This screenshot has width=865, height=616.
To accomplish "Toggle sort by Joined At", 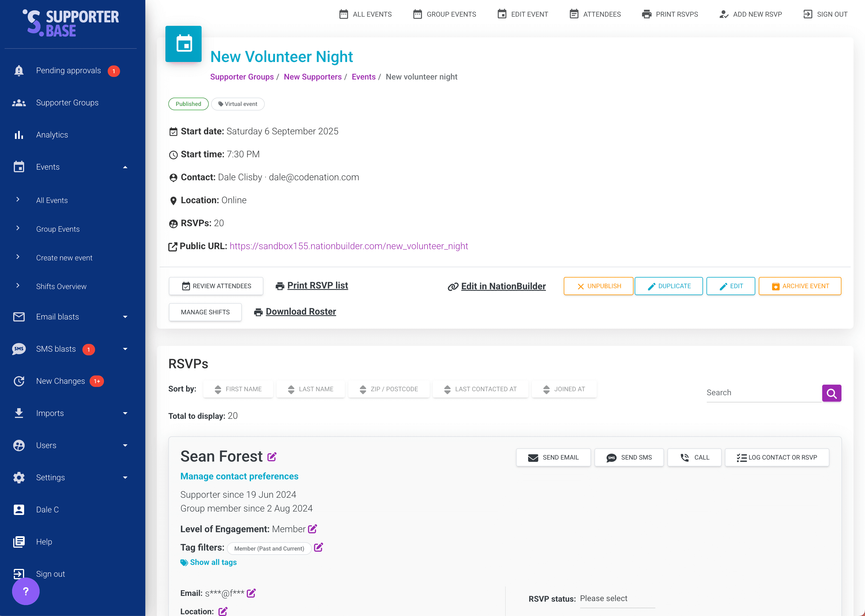I will point(564,389).
